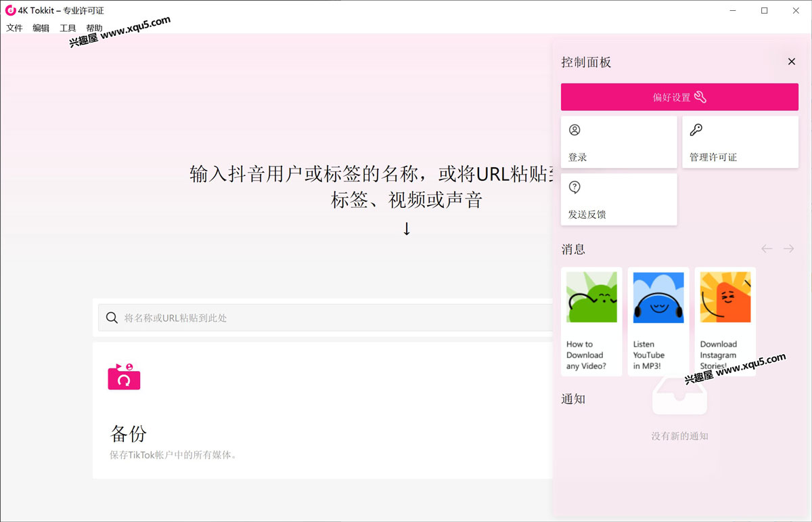The height and width of the screenshot is (522, 812).
Task: Click the magnifier search icon
Action: tap(112, 318)
